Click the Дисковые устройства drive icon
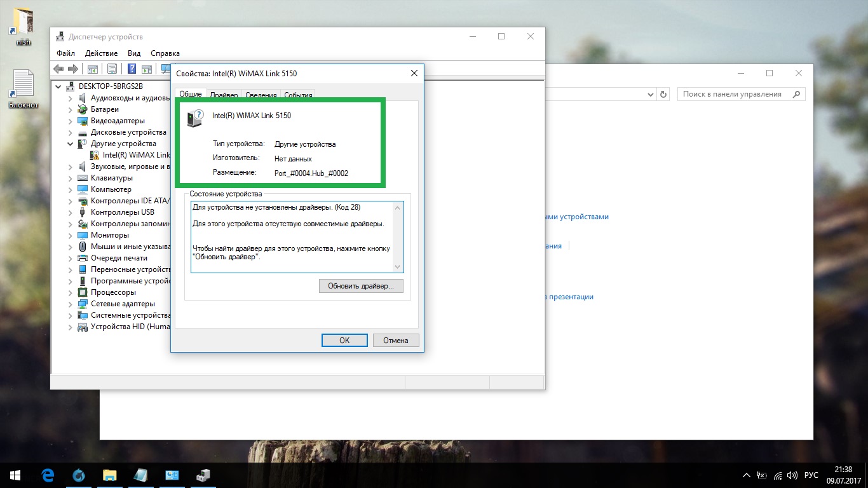Screen dimensions: 868x488 click(83, 132)
